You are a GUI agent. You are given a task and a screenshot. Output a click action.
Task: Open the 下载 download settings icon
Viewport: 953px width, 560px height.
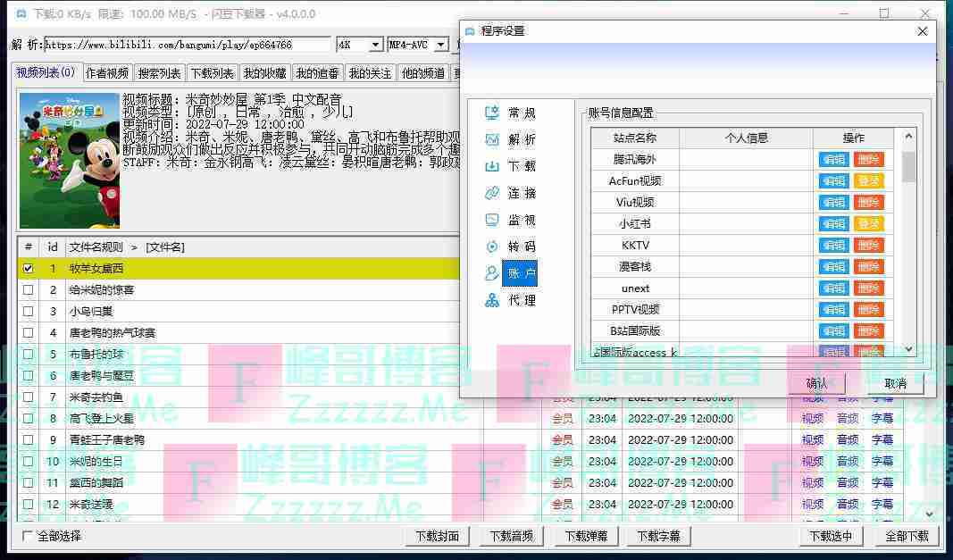pos(492,167)
